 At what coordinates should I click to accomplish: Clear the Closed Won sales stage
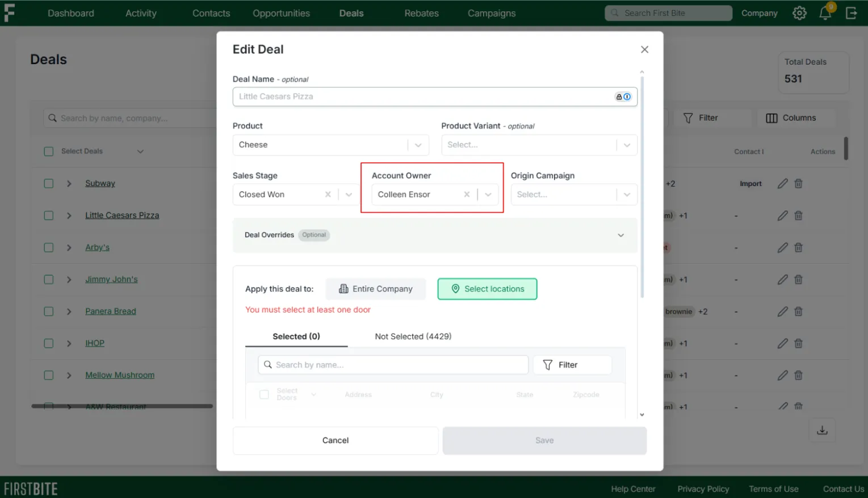328,195
